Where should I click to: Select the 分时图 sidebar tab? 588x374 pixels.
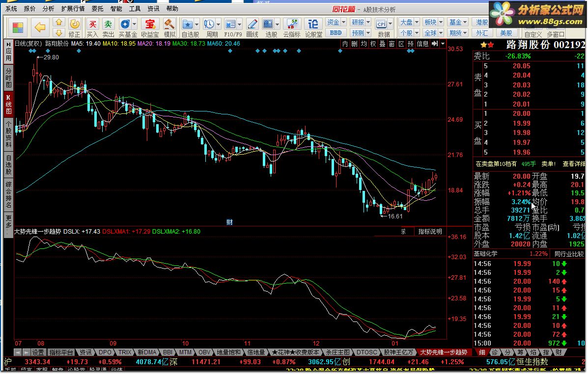pos(8,78)
